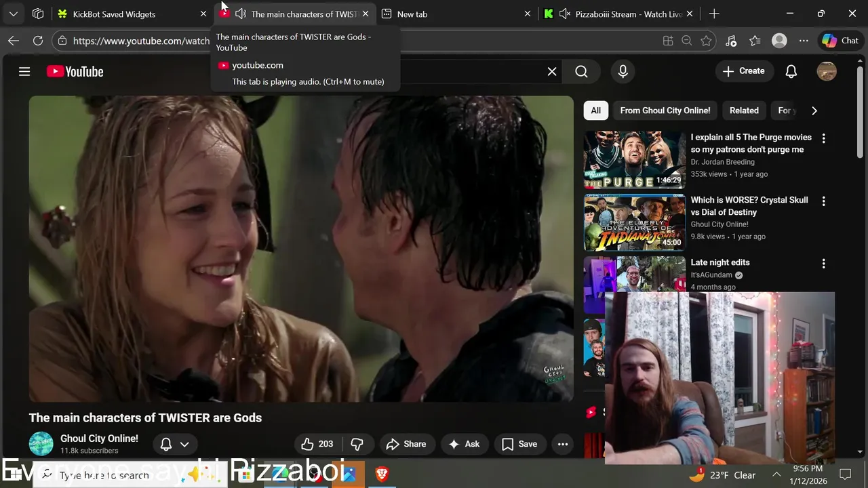Start voice search with microphone

623,71
